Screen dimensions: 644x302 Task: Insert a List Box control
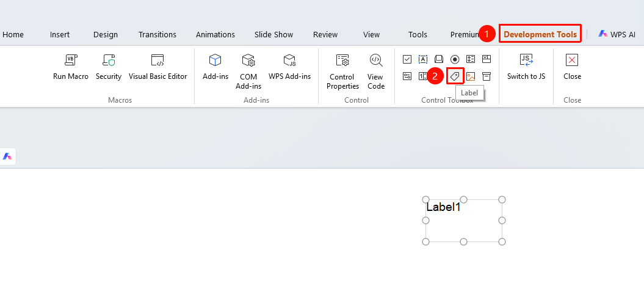tap(471, 59)
